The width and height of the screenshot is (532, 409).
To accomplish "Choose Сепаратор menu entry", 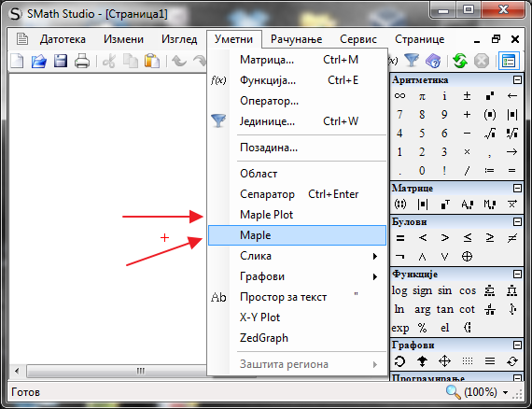I will click(297, 194).
